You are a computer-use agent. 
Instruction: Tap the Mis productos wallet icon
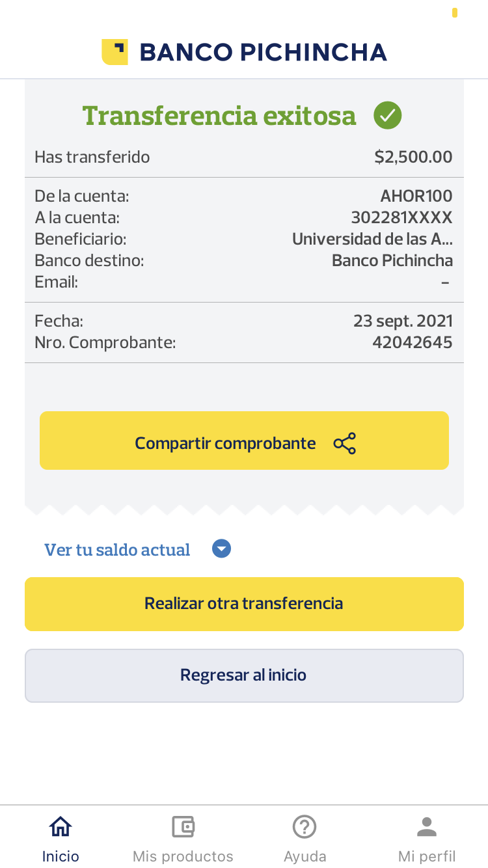click(x=183, y=827)
